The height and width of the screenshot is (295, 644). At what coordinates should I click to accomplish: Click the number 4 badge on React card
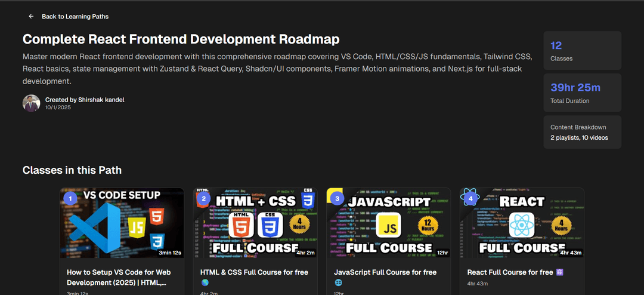click(x=470, y=198)
